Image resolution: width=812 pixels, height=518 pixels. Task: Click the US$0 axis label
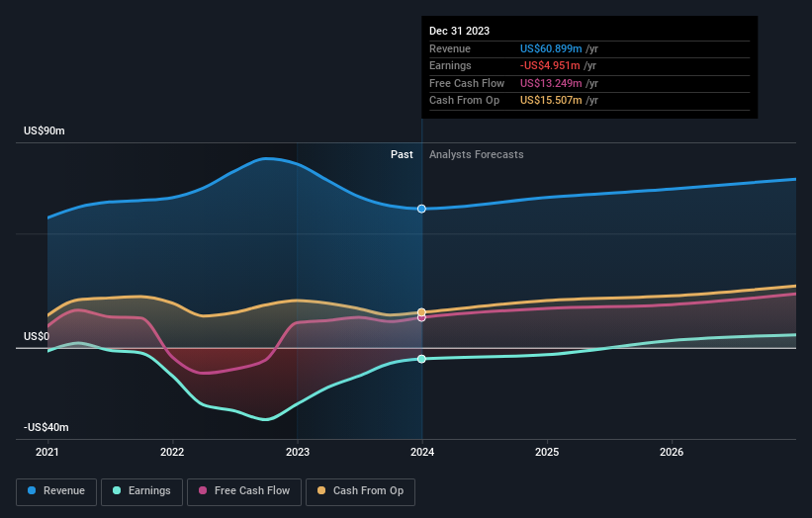[x=37, y=336]
